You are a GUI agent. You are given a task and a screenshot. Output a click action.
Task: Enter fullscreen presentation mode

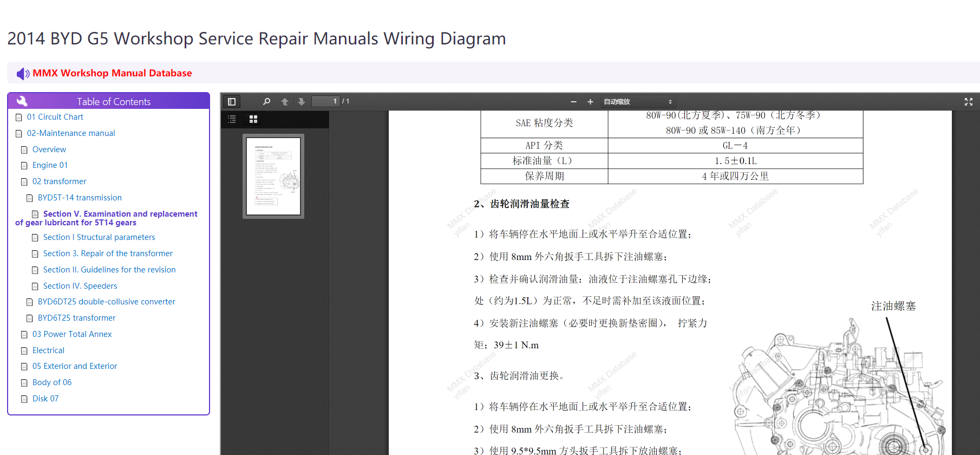tap(969, 101)
